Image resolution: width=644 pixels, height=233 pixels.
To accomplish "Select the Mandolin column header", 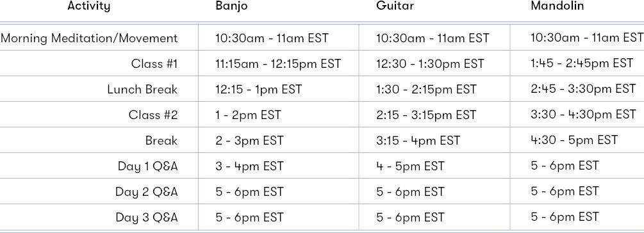I will 557,6.
